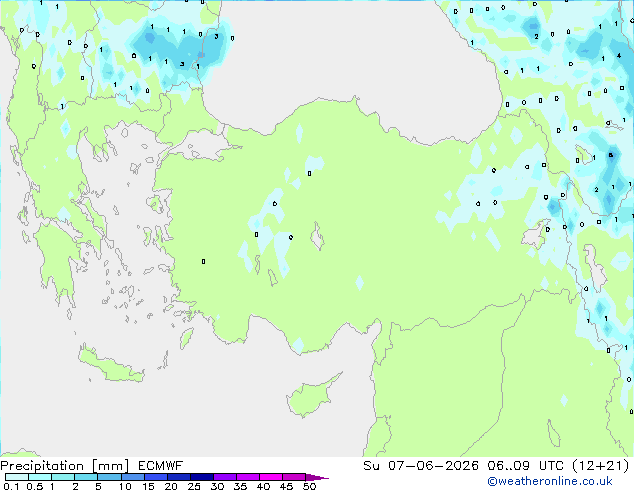Click the ECMWF model label
This screenshot has height=490, width=634.
tap(161, 466)
